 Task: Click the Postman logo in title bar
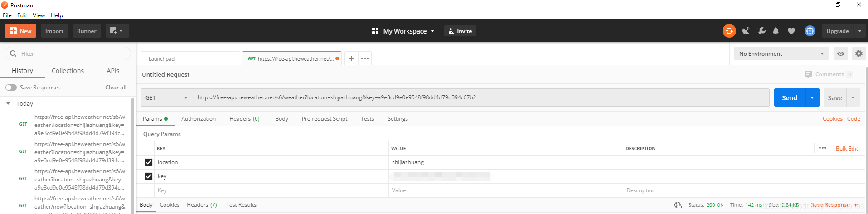tap(5, 5)
